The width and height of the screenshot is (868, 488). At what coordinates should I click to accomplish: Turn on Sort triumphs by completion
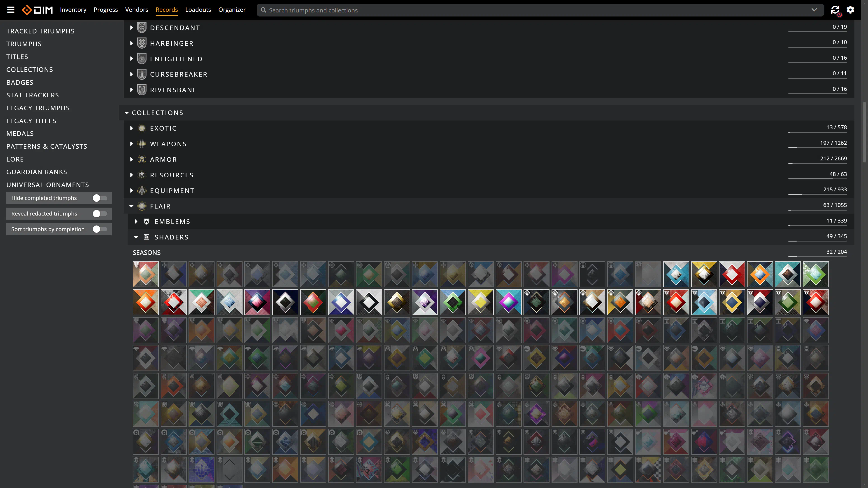pos(100,229)
